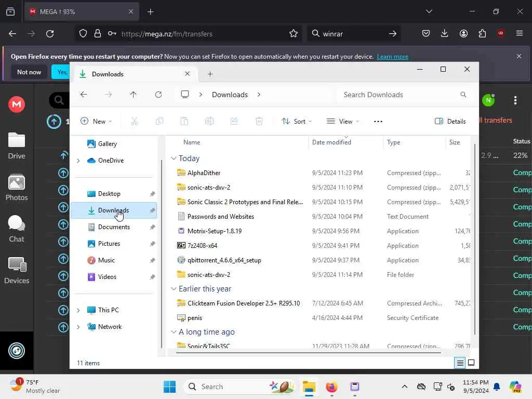Open Windows Start menu

(x=169, y=387)
